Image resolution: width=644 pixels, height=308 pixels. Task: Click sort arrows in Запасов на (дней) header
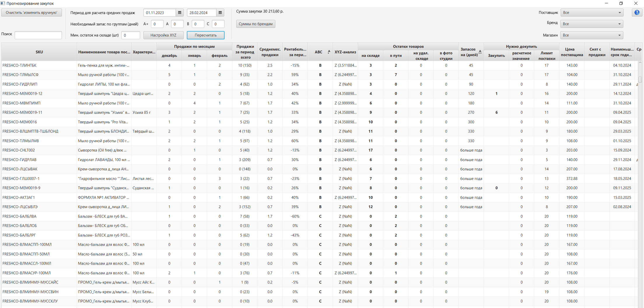coord(480,52)
